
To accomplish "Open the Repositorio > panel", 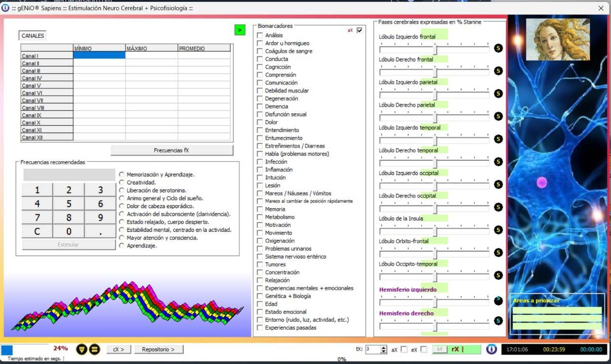I will tap(158, 349).
